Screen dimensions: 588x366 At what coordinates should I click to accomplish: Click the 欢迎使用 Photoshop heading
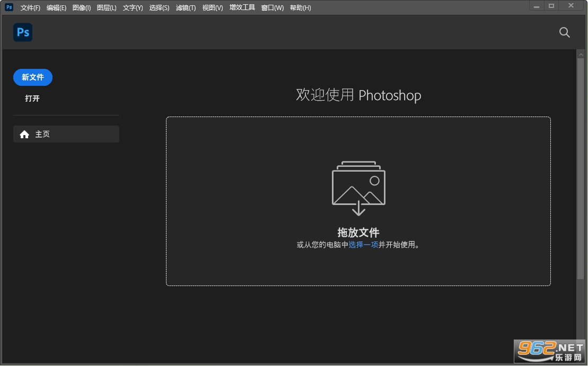coord(358,95)
